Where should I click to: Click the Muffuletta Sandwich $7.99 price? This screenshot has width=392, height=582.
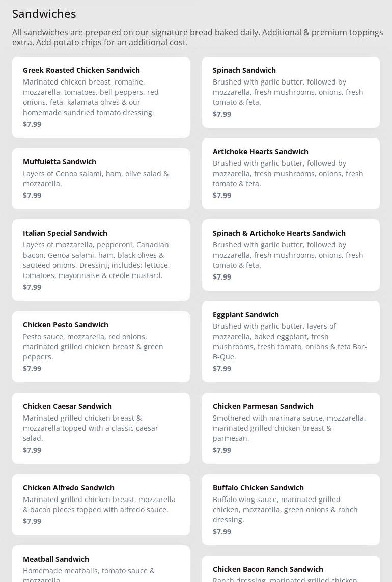(x=32, y=195)
